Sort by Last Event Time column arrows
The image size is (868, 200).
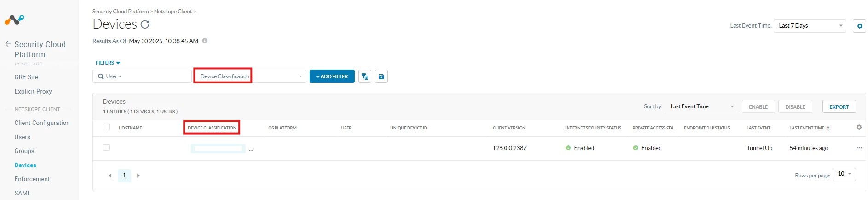(x=828, y=128)
